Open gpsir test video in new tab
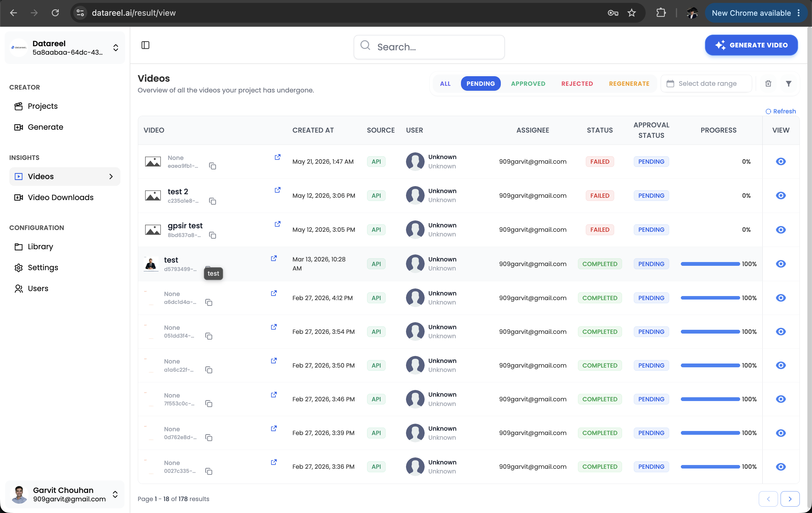The image size is (812, 513). [277, 224]
